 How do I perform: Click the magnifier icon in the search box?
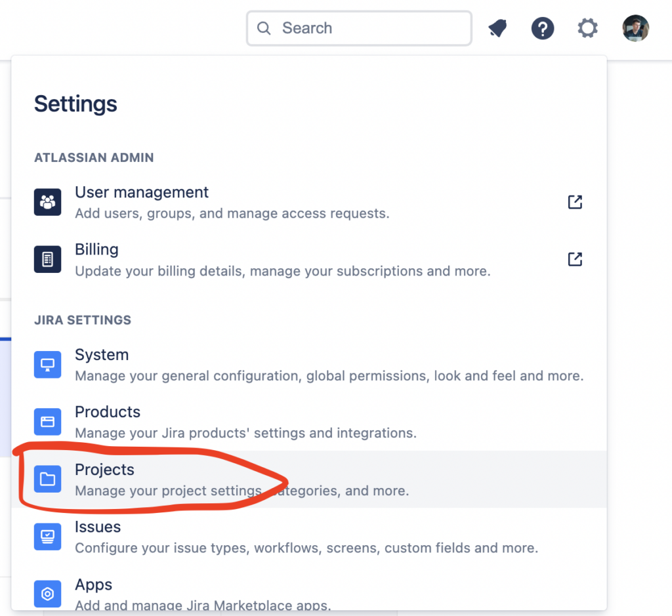coord(264,28)
